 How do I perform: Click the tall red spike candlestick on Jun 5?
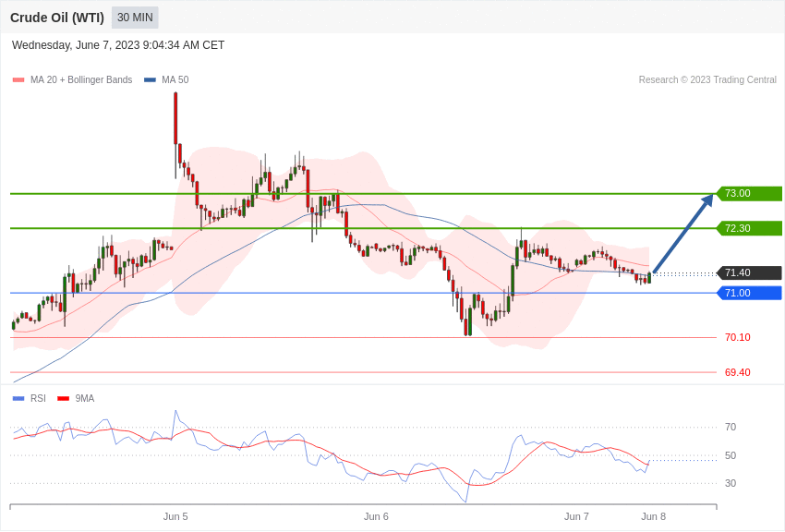coord(175,118)
